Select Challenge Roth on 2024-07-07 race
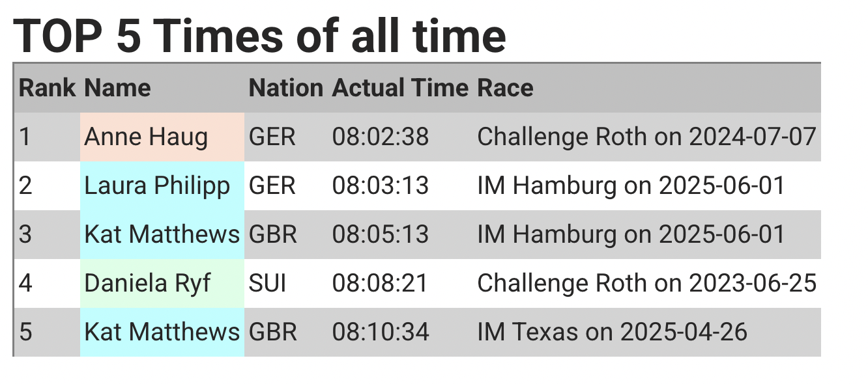The image size is (868, 384). tap(647, 137)
